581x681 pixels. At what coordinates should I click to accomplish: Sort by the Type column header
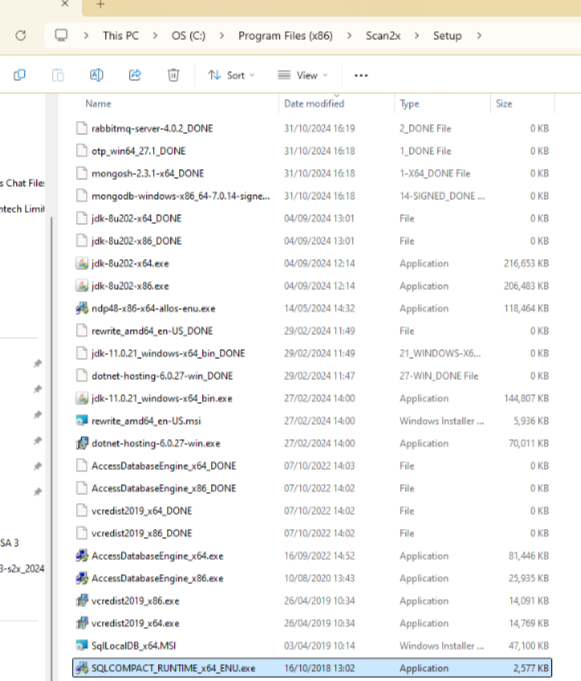409,103
